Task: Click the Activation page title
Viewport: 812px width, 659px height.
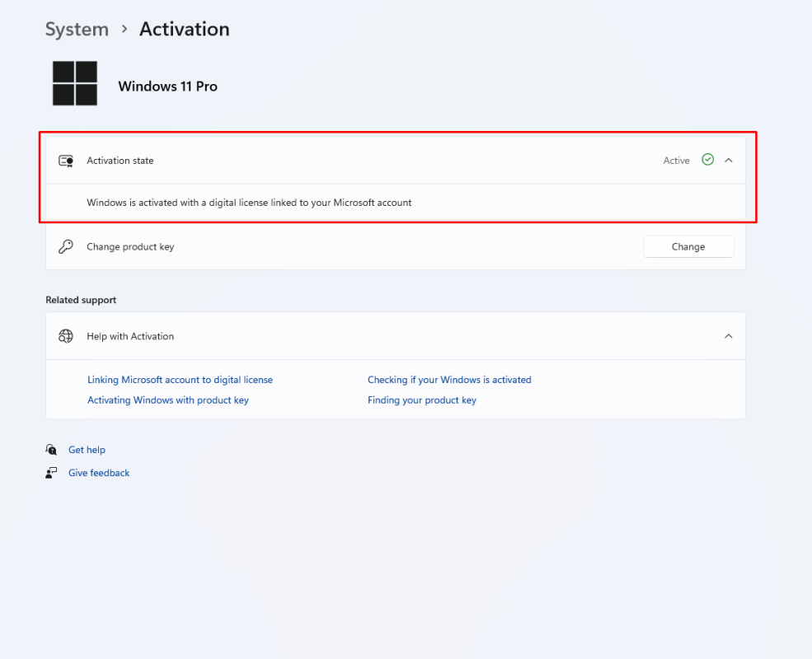Action: tap(185, 30)
